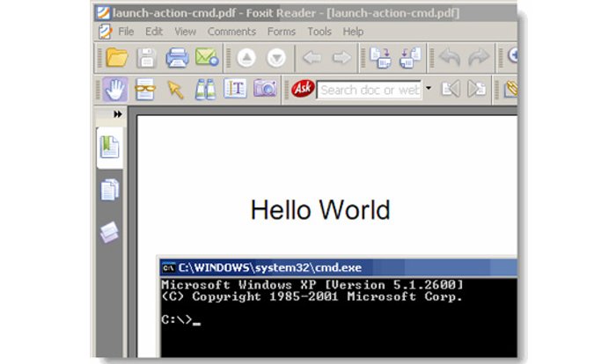616x364 pixels.
Task: Click the Search doc or web field
Action: [370, 90]
